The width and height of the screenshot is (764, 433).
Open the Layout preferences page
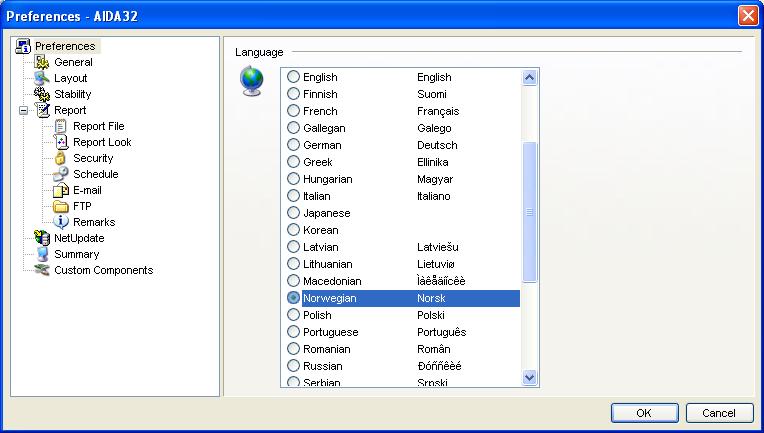click(71, 78)
